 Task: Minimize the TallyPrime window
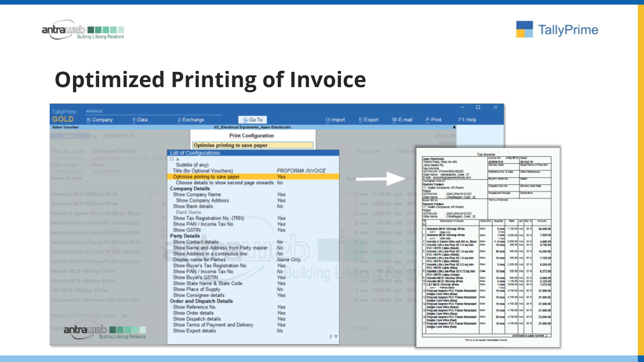point(463,107)
